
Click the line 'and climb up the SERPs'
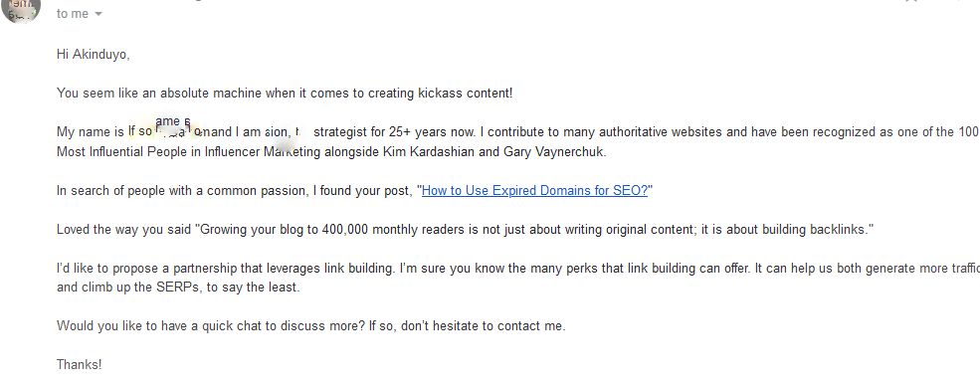(x=178, y=289)
